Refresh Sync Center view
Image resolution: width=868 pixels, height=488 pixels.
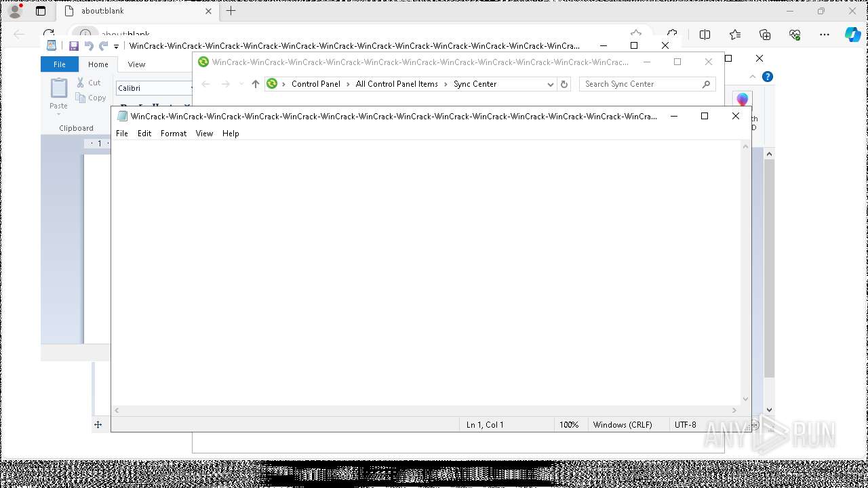point(564,84)
